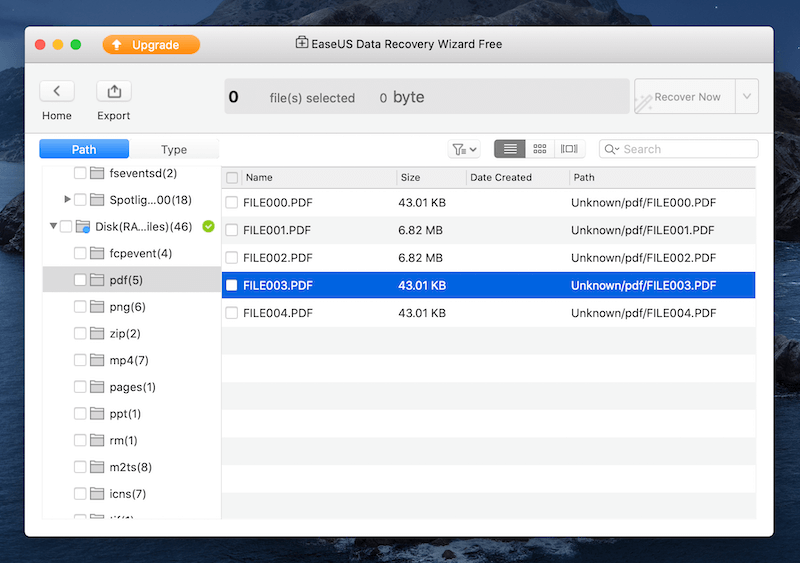Click the Home label
Screen dimensions: 800x563
click(x=57, y=116)
